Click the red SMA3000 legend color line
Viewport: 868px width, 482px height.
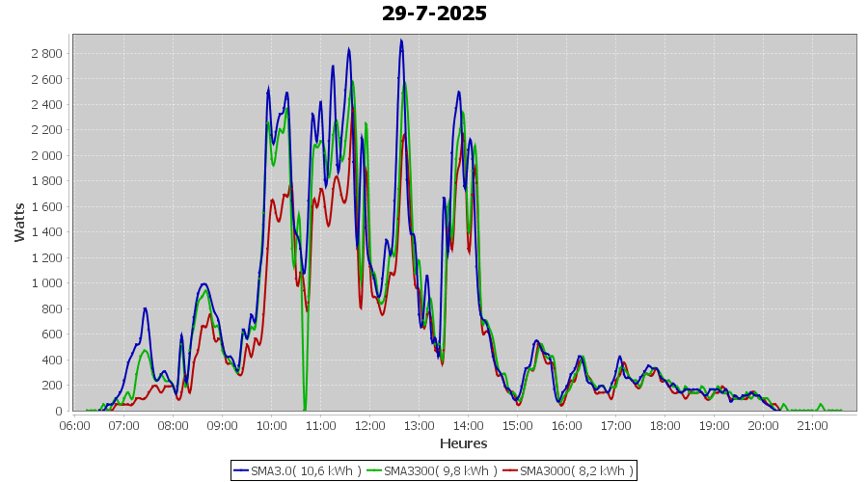click(x=510, y=471)
